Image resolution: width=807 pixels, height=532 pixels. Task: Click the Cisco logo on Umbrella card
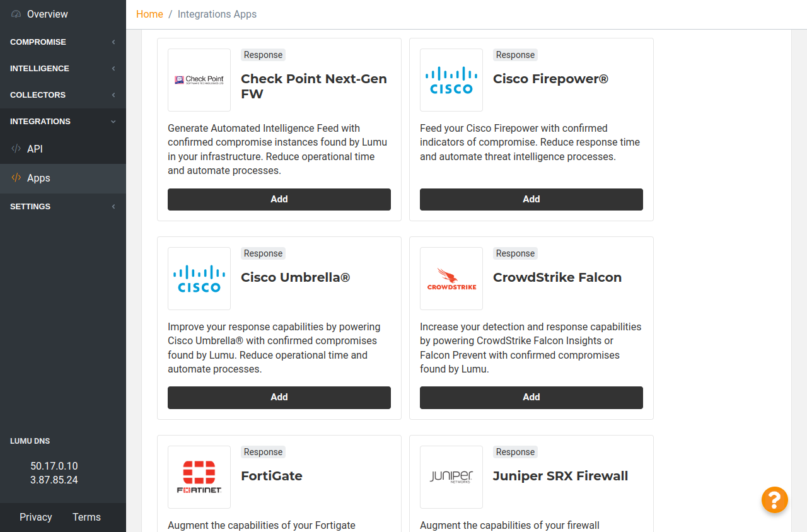[199, 279]
